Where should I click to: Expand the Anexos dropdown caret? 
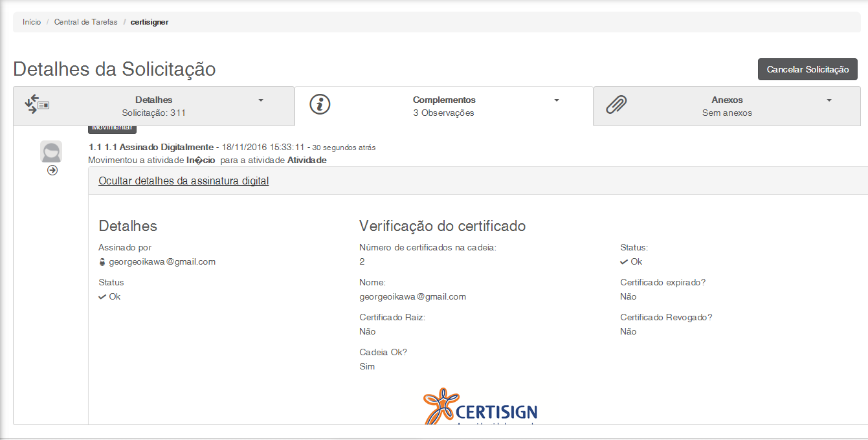coord(829,100)
